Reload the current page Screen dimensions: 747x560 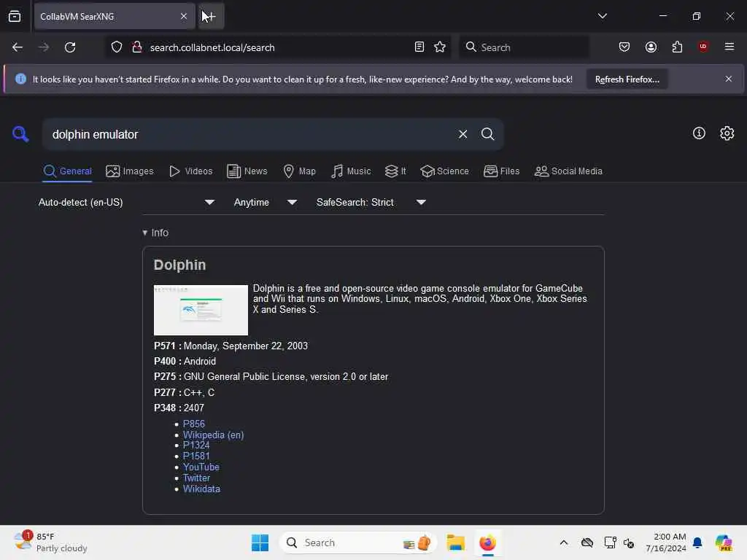pyautogui.click(x=70, y=47)
